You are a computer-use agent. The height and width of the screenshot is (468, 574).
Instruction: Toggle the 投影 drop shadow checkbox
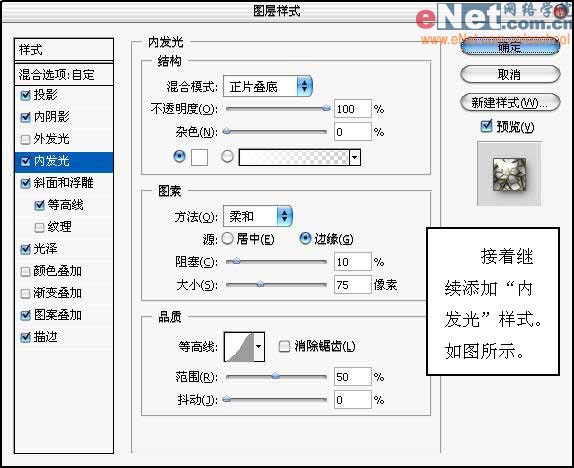[x=25, y=95]
